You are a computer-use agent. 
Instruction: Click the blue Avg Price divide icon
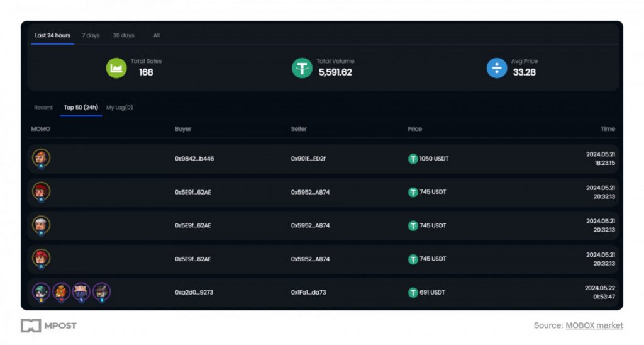pos(497,68)
